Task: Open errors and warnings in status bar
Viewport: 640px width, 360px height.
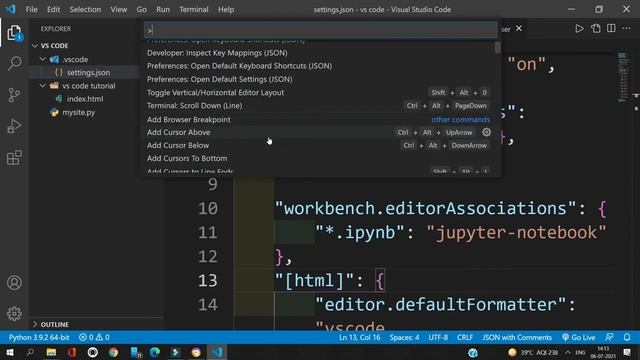Action: 94,338
